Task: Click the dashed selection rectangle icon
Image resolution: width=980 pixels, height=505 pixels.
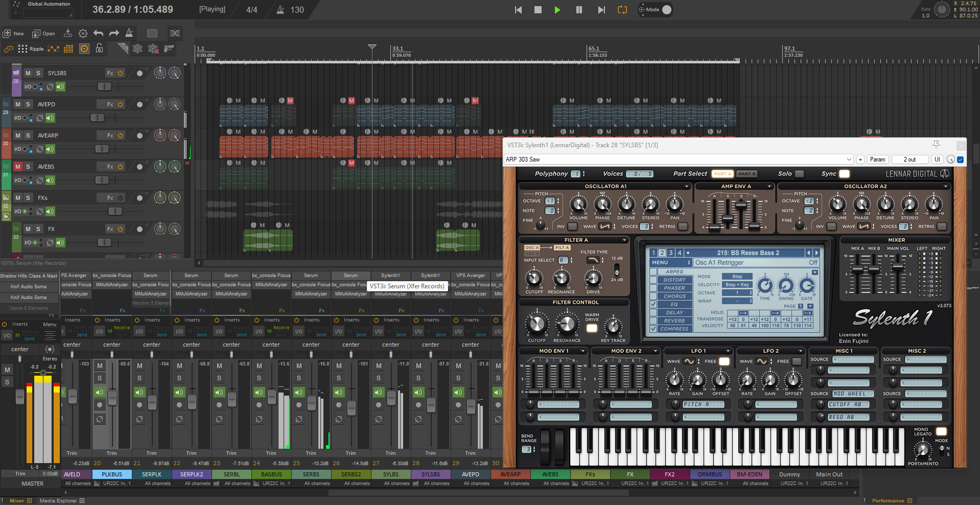Action: click(x=152, y=33)
